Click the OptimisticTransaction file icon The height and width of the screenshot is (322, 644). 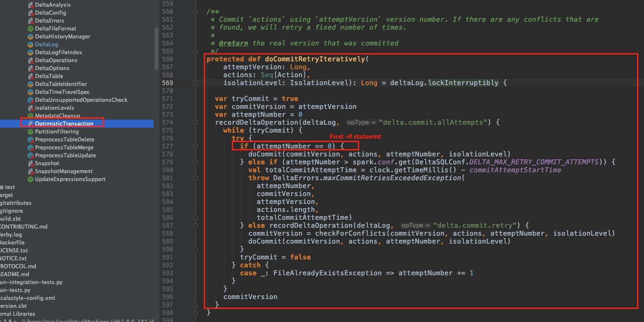(x=30, y=123)
